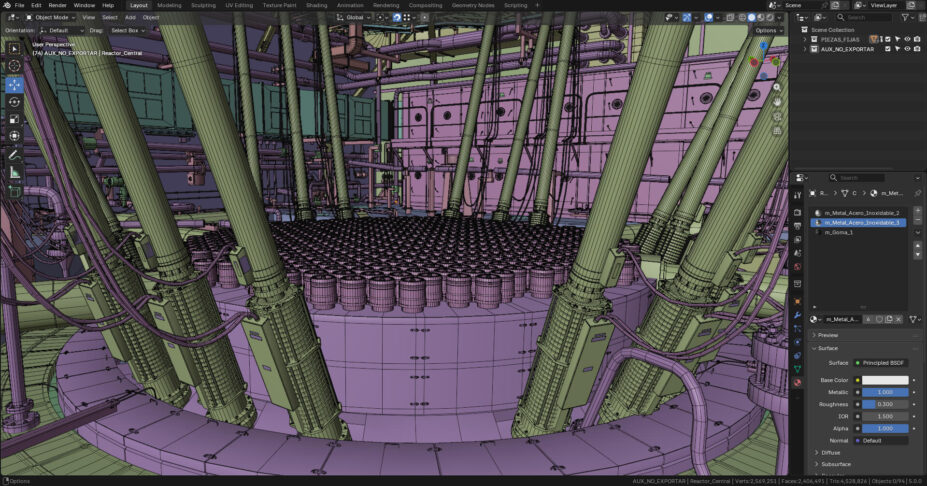Open the Scene properties tab

(x=798, y=253)
